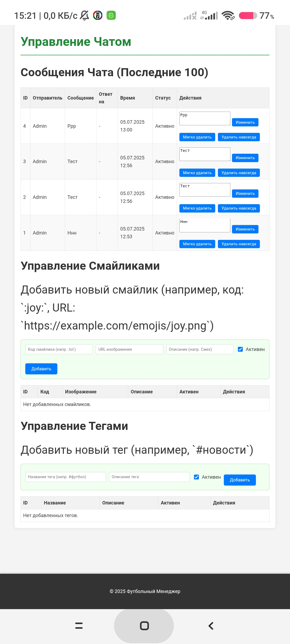Focus the Код смайлика input field
290x644 pixels.
(x=59, y=349)
